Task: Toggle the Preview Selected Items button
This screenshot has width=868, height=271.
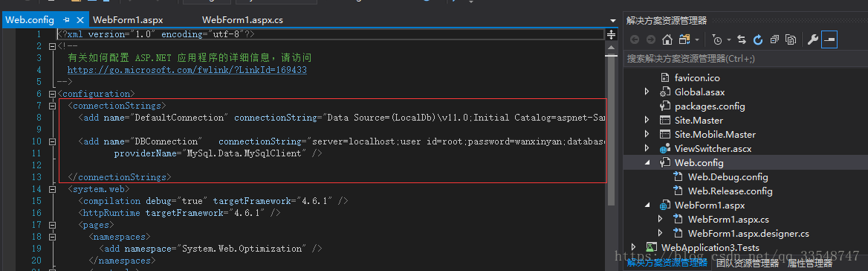Action: point(829,40)
